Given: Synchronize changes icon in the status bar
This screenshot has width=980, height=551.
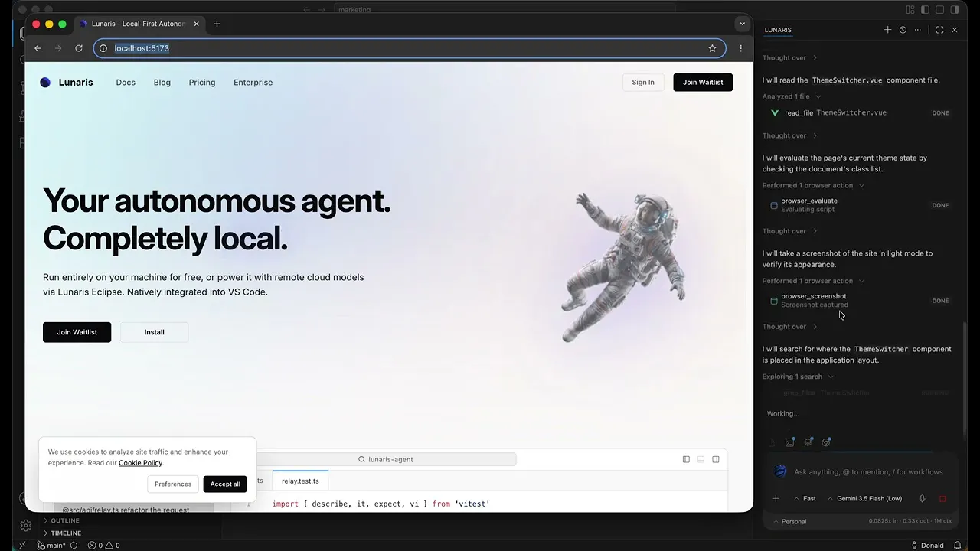Looking at the screenshot, I should [74, 546].
